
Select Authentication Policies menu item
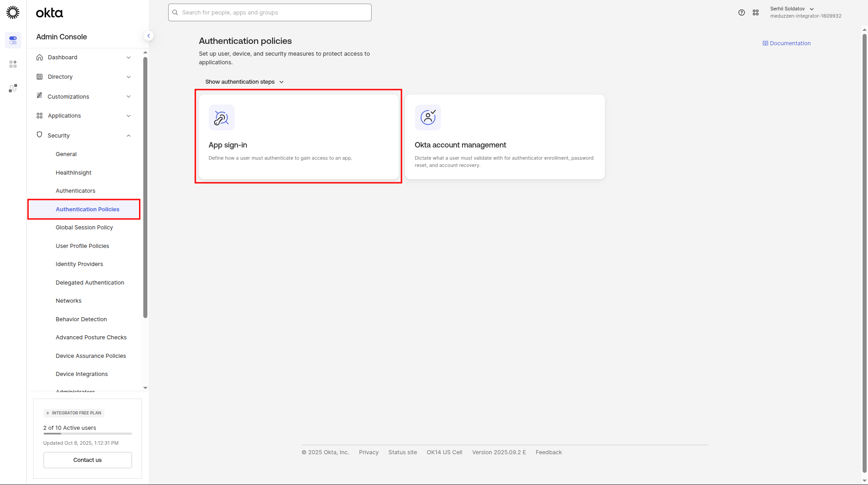pyautogui.click(x=84, y=209)
